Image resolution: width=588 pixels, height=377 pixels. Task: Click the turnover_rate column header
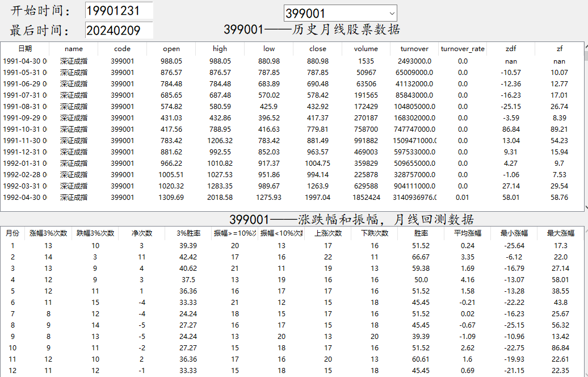[x=463, y=49]
